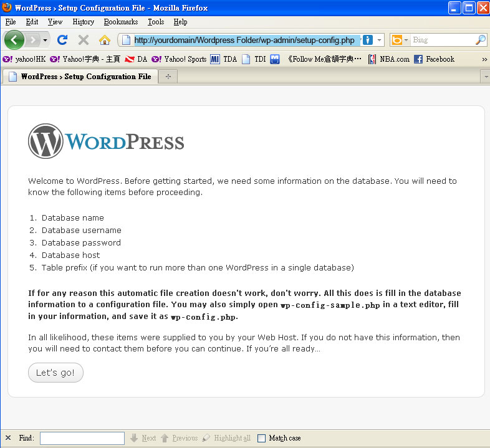Close the Find bar
This screenshot has height=448, width=490.
(x=8, y=437)
